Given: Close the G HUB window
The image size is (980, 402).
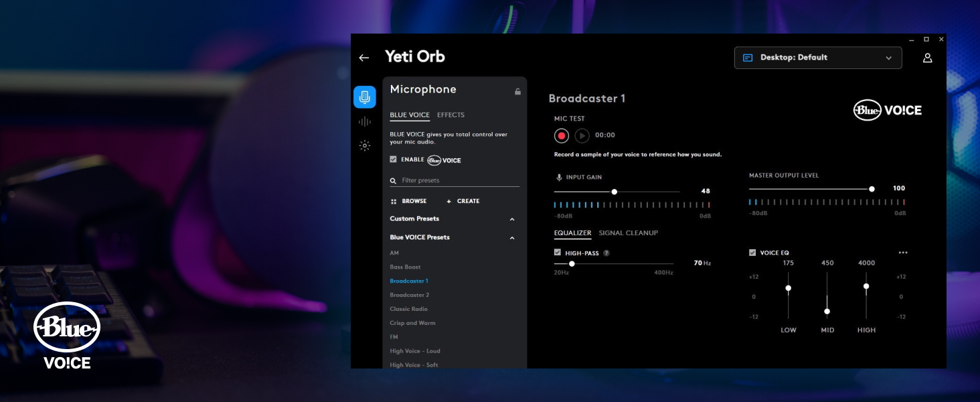Looking at the screenshot, I should tap(941, 40).
